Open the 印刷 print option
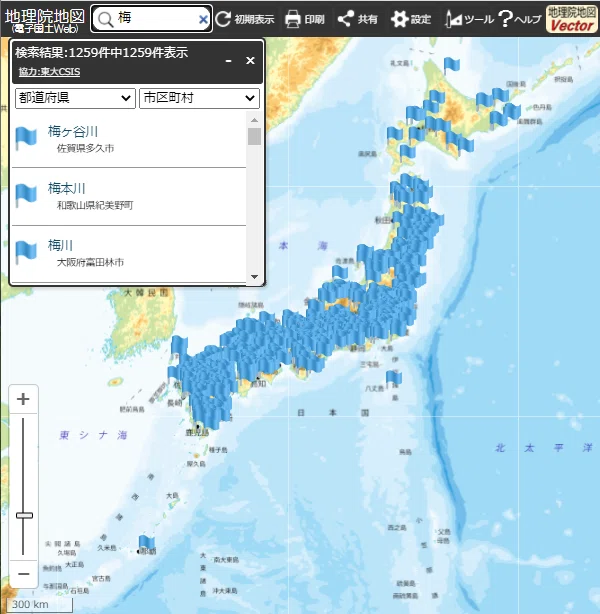The height and width of the screenshot is (614, 600). click(x=305, y=19)
